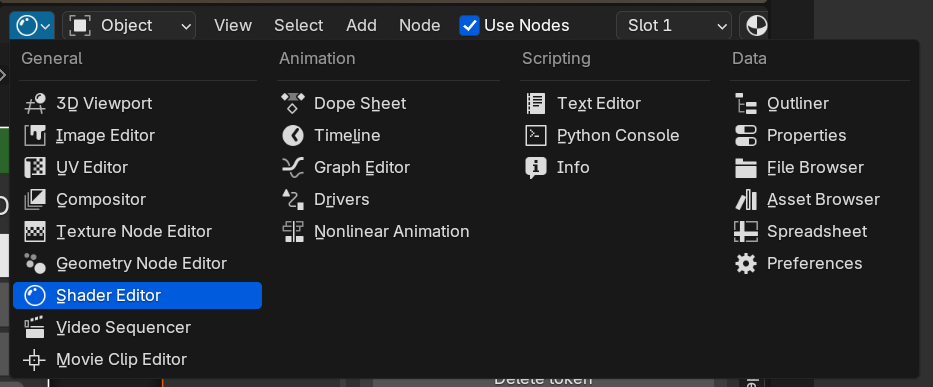Open the Object shader type dropdown
Image resolution: width=933 pixels, height=387 pixels.
click(129, 26)
